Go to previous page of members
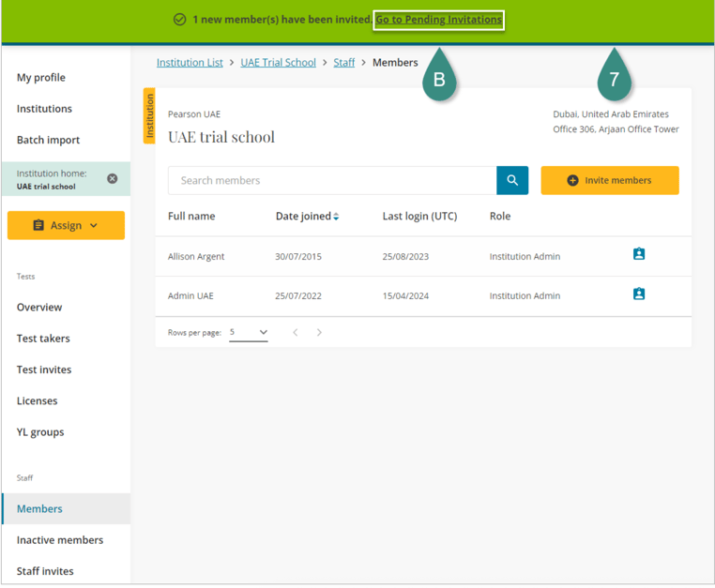Screen dimensions: 715x588 coord(296,333)
